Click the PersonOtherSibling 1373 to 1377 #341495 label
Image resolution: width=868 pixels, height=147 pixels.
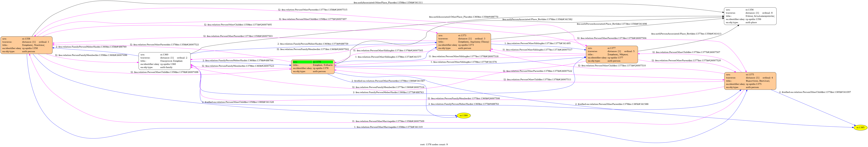pos(537,43)
